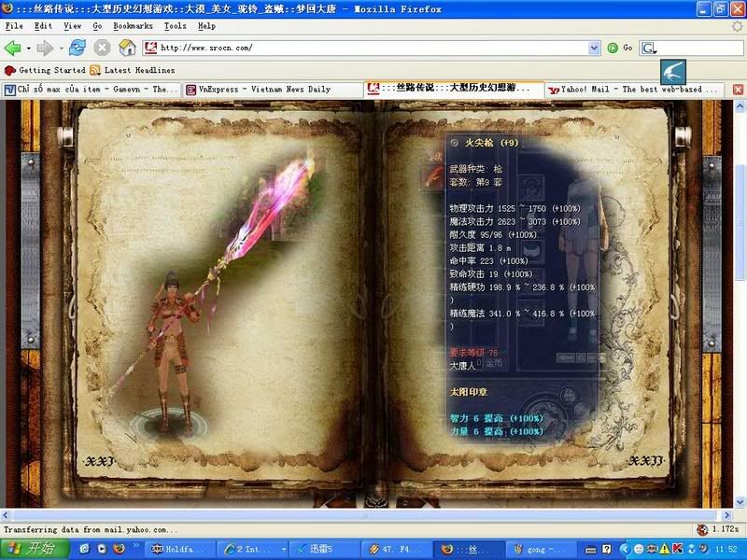
Task: Open the Bookmarks menu
Action: click(x=133, y=26)
